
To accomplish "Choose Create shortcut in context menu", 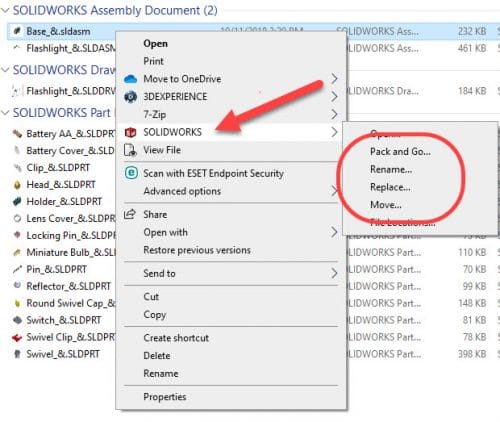I will point(176,338).
